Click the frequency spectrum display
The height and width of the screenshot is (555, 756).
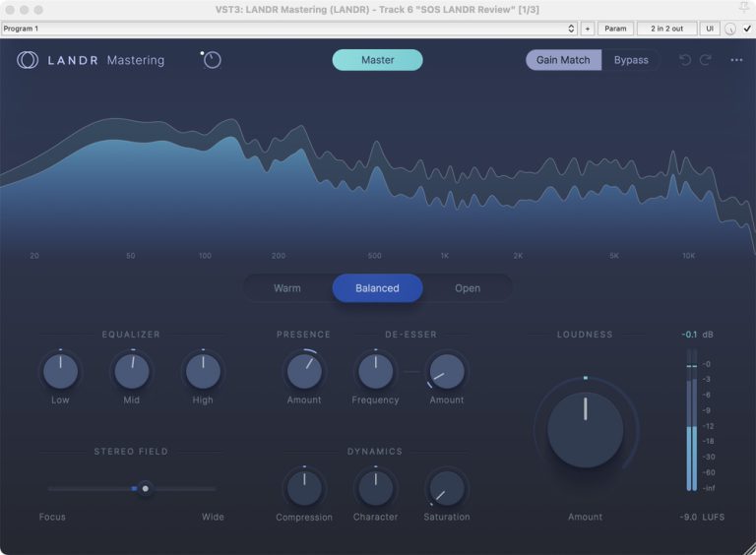[378, 181]
